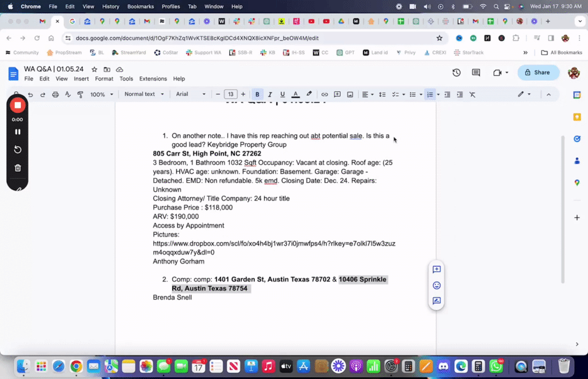The image size is (588, 379).
Task: Open the CoStar bookmark
Action: (x=166, y=52)
